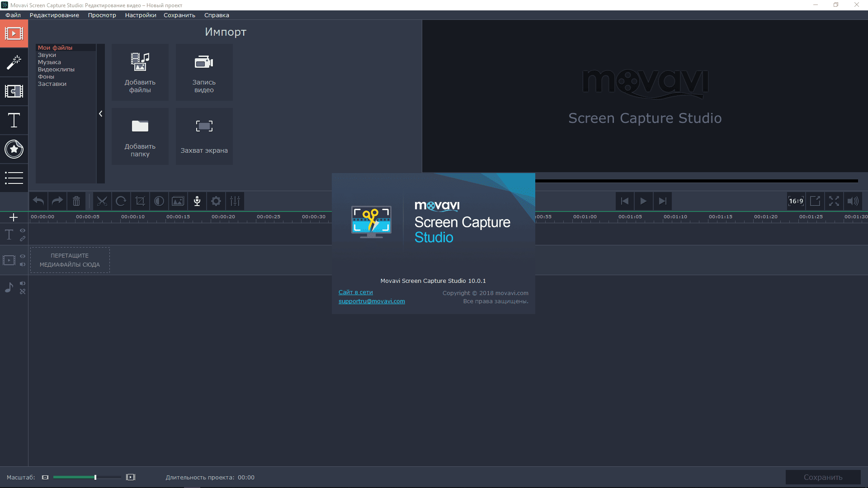Image resolution: width=868 pixels, height=488 pixels.
Task: Click the Сайт в сети link
Action: tap(355, 292)
